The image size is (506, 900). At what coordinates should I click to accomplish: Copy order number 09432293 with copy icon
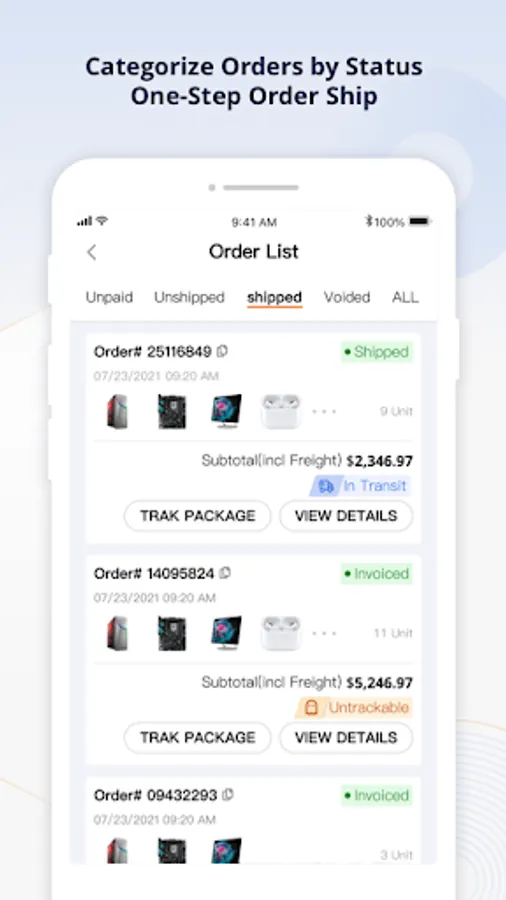point(228,794)
